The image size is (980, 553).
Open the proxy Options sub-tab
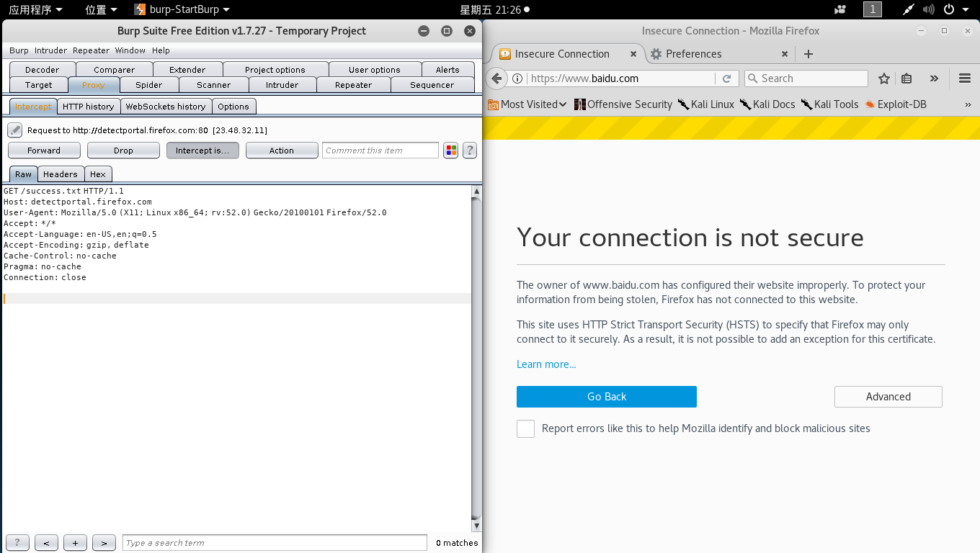pos(233,107)
